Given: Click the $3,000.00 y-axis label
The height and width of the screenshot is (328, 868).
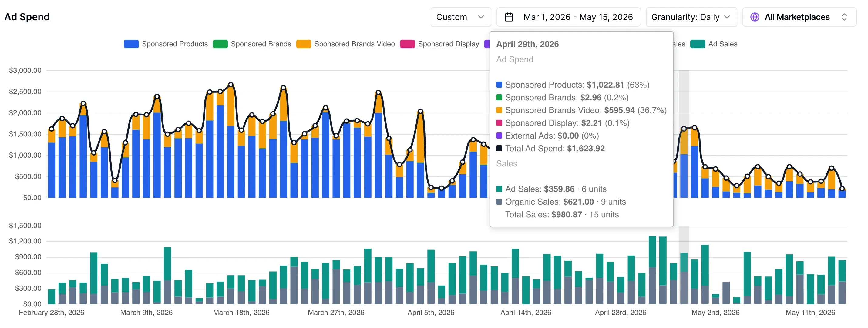Looking at the screenshot, I should (x=25, y=71).
